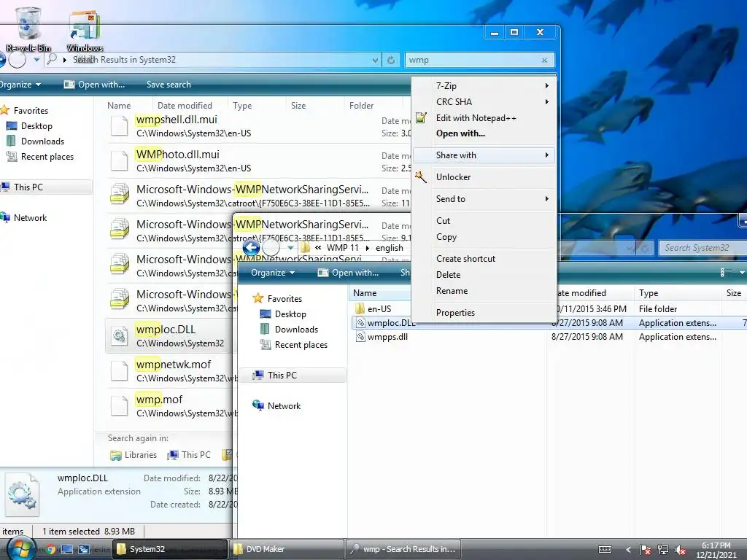The image size is (747, 560).
Task: Switch to the wmp - Search Results taskbar window
Action: (403, 549)
